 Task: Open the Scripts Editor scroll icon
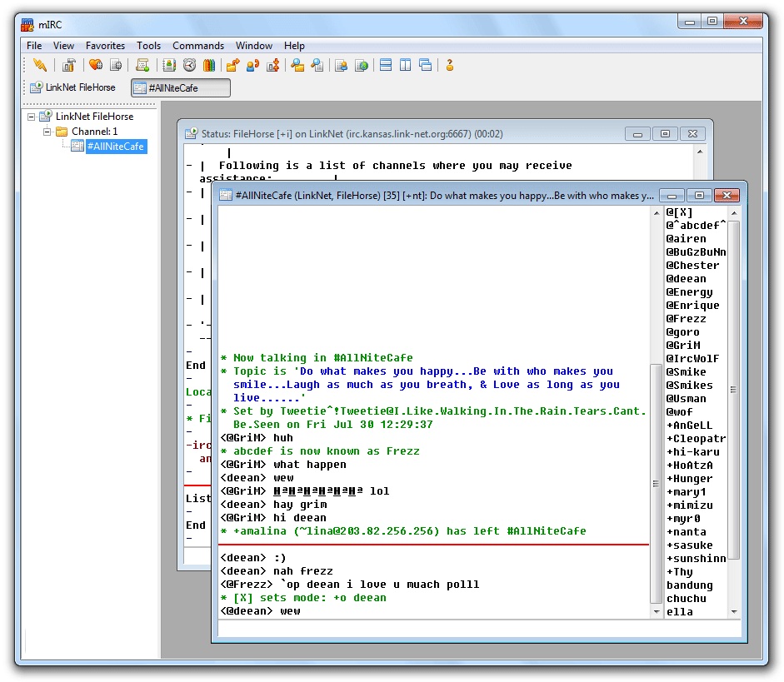(x=142, y=66)
